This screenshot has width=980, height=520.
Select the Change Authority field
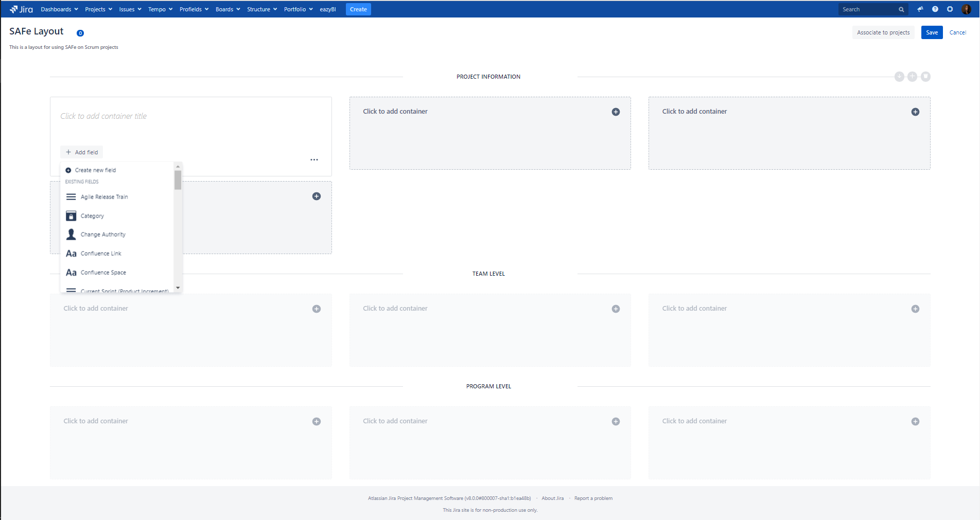pyautogui.click(x=103, y=234)
